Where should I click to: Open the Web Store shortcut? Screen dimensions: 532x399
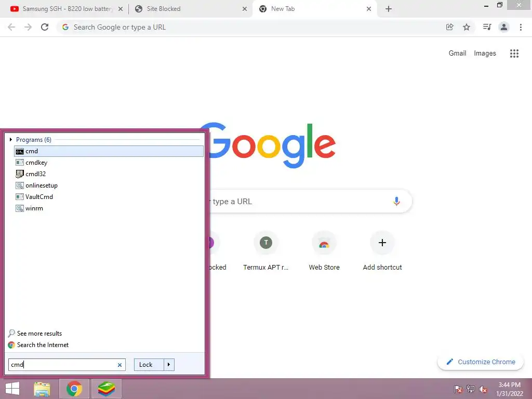(x=324, y=251)
